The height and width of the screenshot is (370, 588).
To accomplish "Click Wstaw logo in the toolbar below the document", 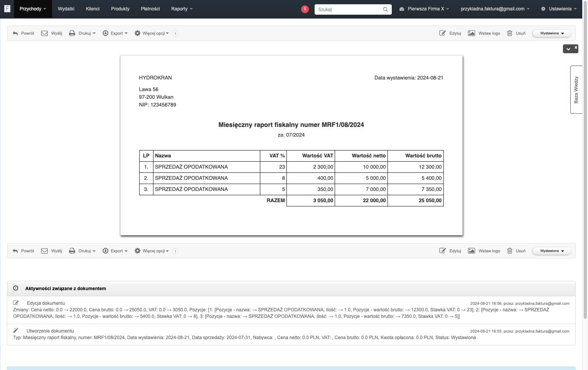I will [x=484, y=251].
